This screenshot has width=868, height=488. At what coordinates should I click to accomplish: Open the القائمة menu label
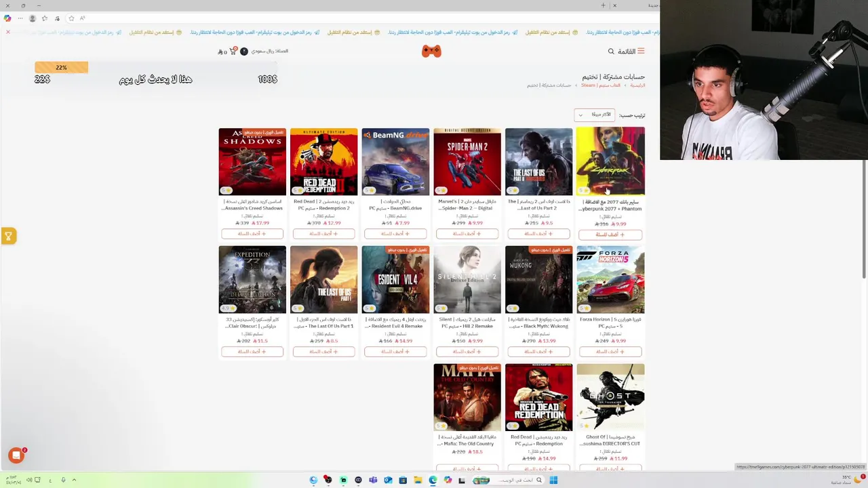(x=627, y=52)
